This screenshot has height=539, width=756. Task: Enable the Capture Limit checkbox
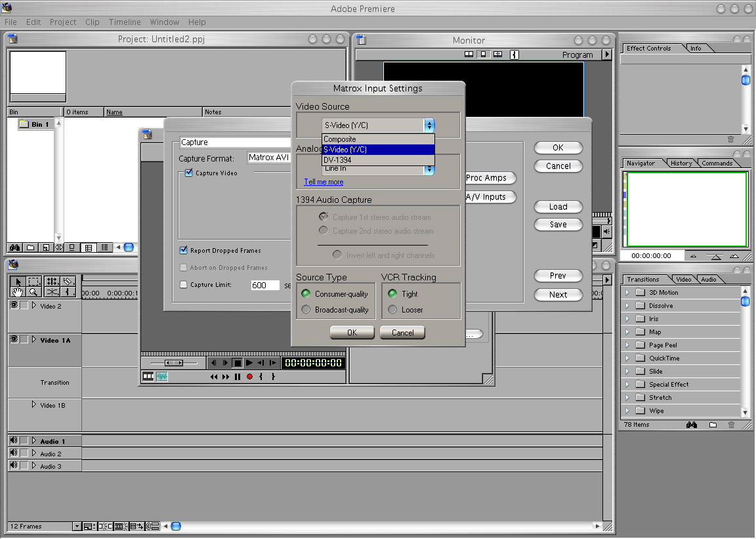[x=183, y=285]
